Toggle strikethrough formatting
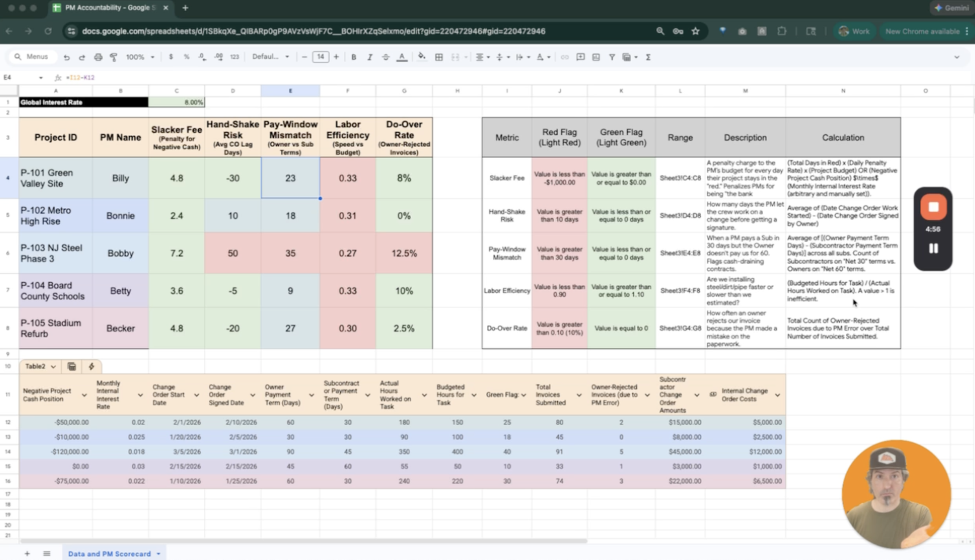975x560 pixels. (385, 57)
